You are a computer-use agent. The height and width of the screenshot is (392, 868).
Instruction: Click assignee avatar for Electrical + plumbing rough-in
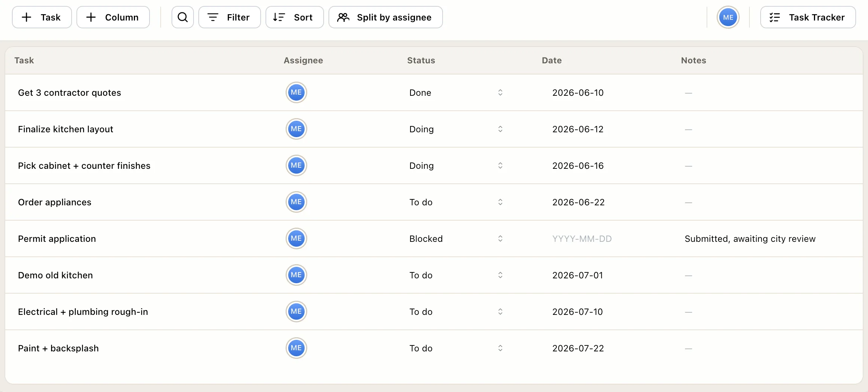tap(296, 312)
